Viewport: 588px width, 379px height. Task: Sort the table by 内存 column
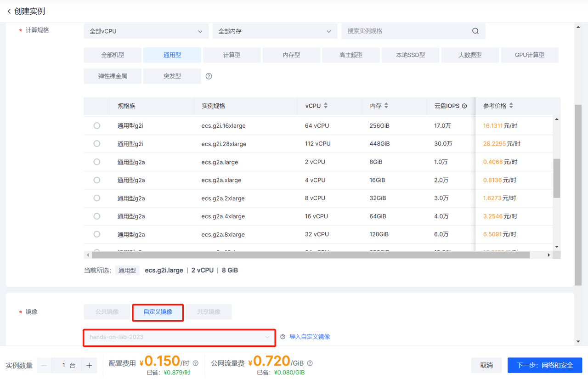386,106
